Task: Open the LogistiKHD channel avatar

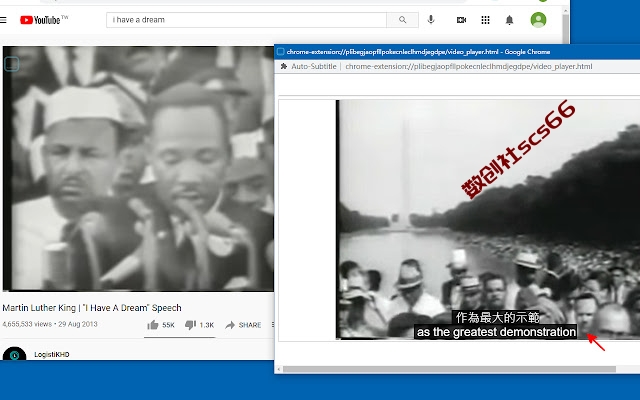Action: pyautogui.click(x=15, y=353)
